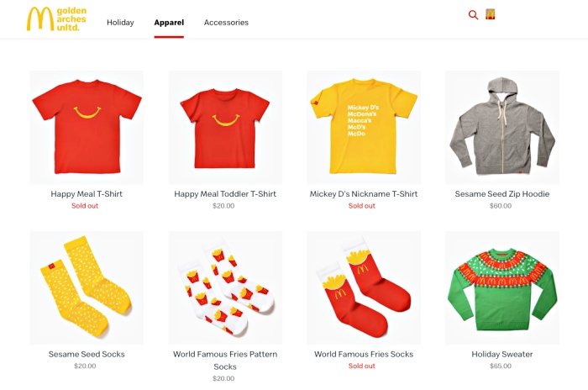Select the Apparel tab
Viewport: 588px width, 390px height.
point(169,23)
